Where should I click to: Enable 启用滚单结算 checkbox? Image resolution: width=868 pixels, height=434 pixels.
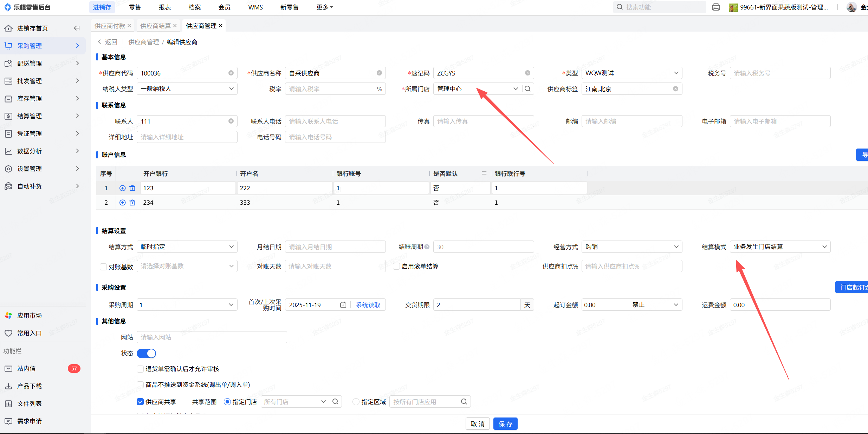tap(396, 266)
